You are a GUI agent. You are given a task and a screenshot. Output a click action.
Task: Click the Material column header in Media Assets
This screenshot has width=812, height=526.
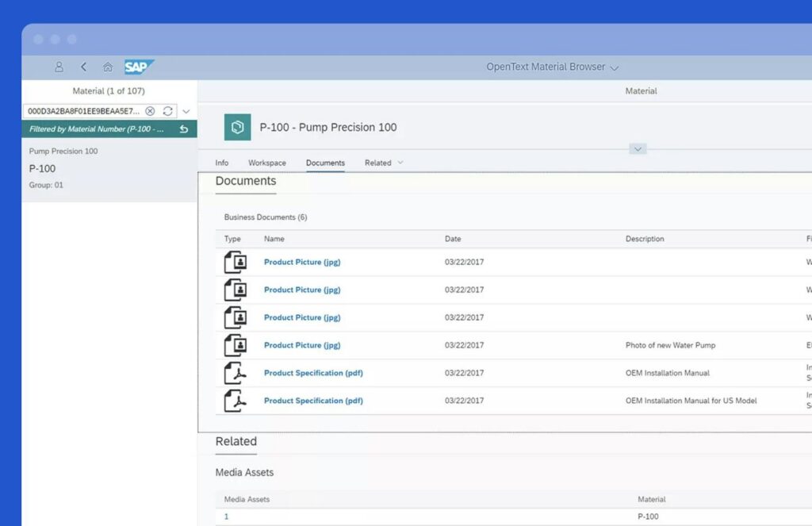(x=652, y=500)
